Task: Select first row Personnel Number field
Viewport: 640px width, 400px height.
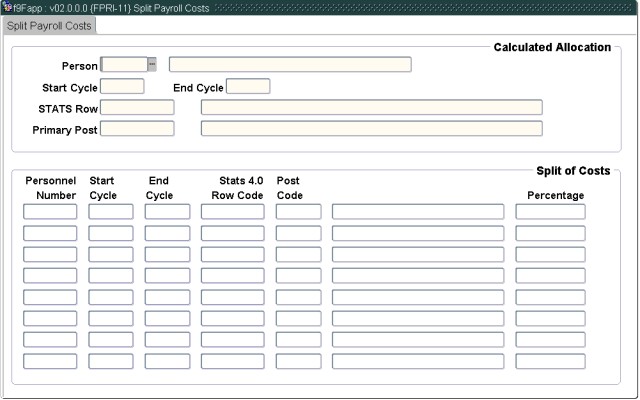Action: 50,212
